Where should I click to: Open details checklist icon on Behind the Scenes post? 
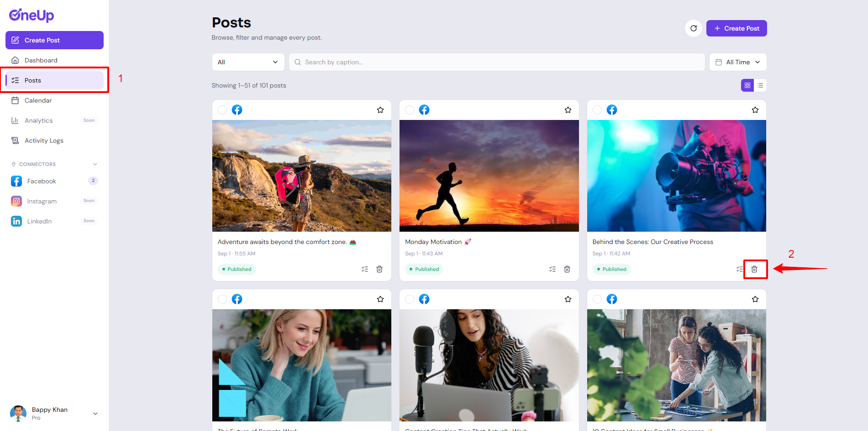tap(740, 269)
